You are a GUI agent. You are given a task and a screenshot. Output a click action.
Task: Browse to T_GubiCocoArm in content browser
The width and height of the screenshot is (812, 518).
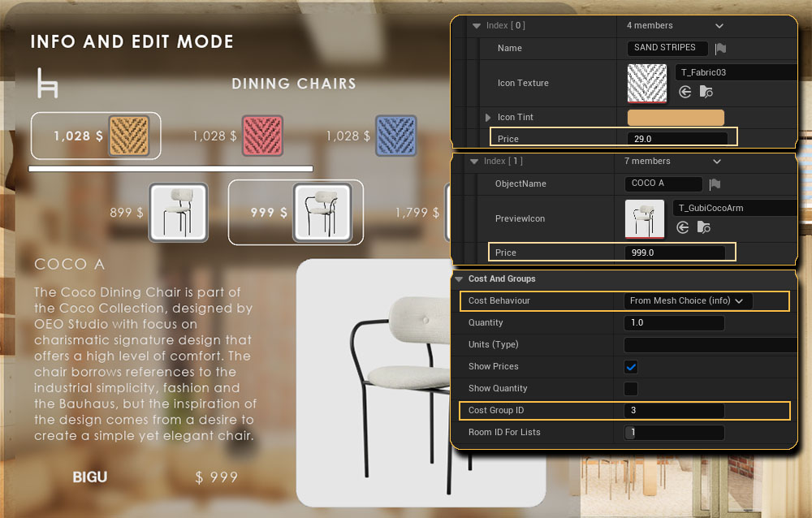click(705, 227)
